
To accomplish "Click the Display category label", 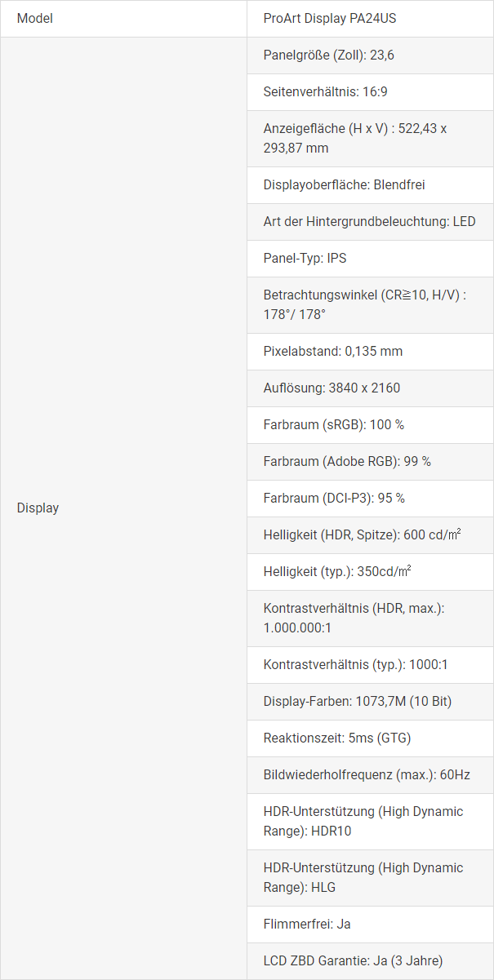I will click(38, 508).
